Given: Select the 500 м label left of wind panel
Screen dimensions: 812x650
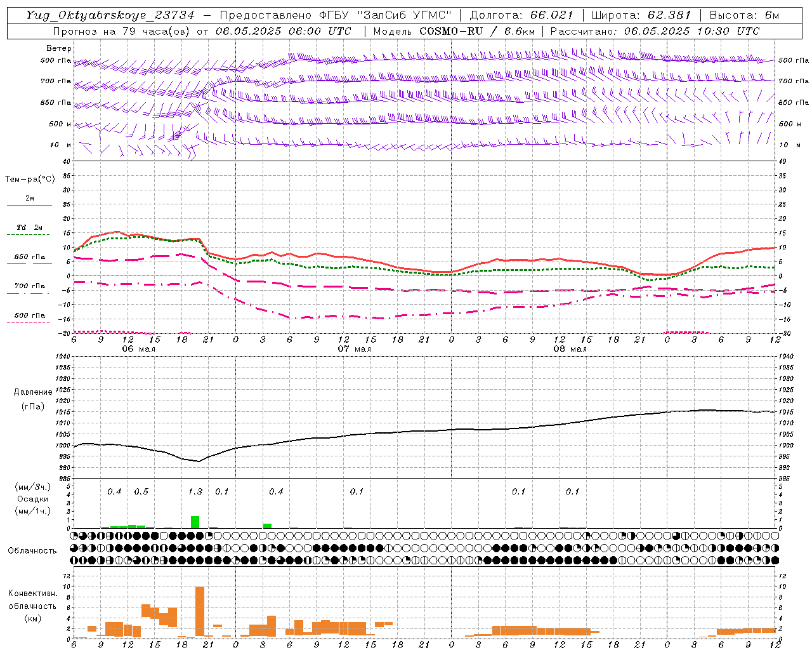Looking at the screenshot, I should click(60, 124).
